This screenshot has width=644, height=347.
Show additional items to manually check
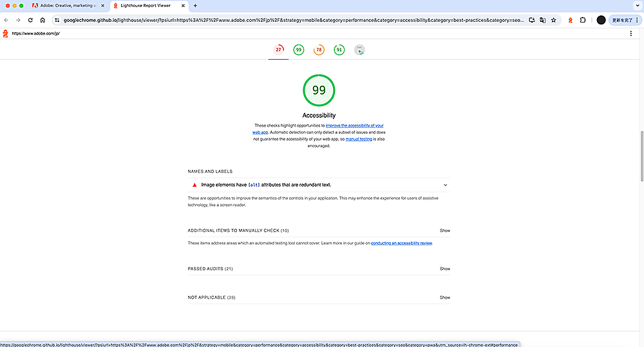[x=444, y=230]
